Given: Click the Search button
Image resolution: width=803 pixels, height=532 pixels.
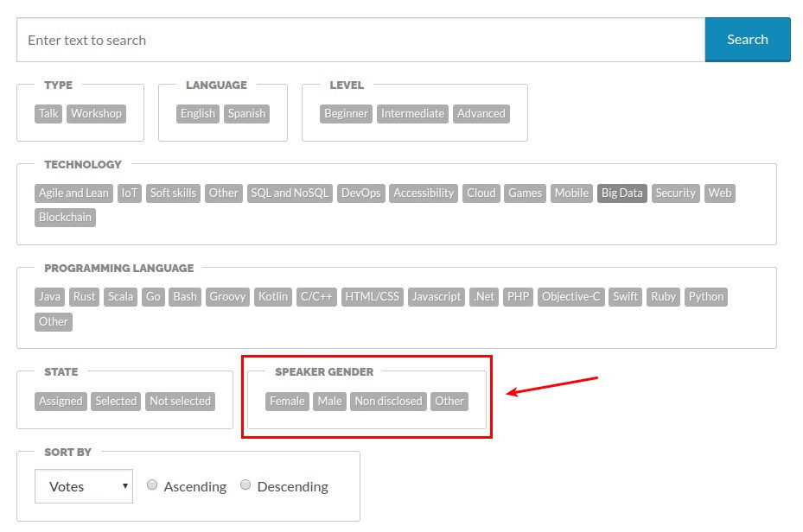Looking at the screenshot, I should click(748, 39).
